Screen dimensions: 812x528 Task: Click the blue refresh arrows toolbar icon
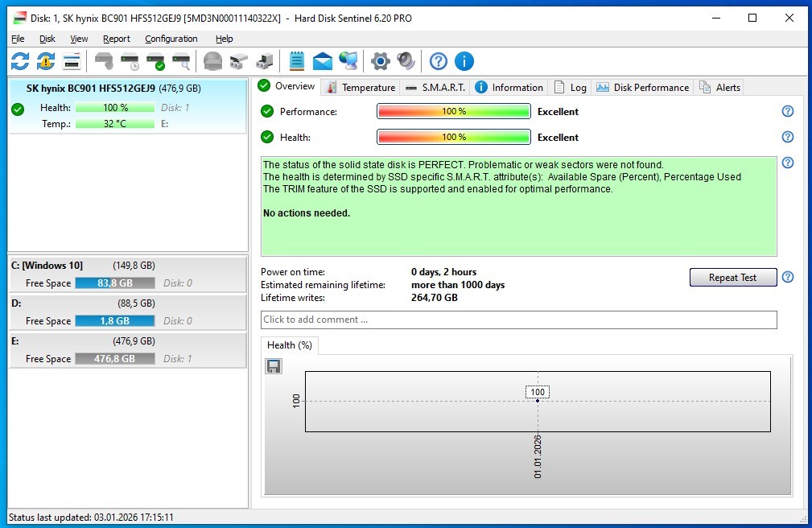pyautogui.click(x=20, y=61)
